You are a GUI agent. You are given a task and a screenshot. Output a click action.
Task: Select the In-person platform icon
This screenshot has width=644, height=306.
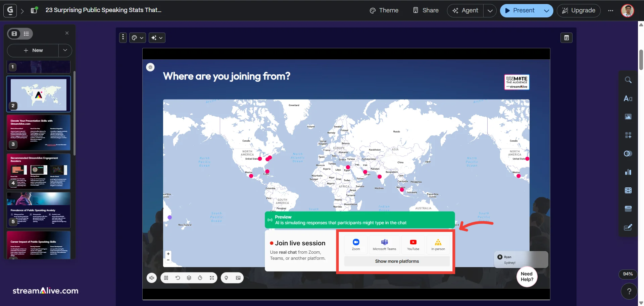coord(438,244)
